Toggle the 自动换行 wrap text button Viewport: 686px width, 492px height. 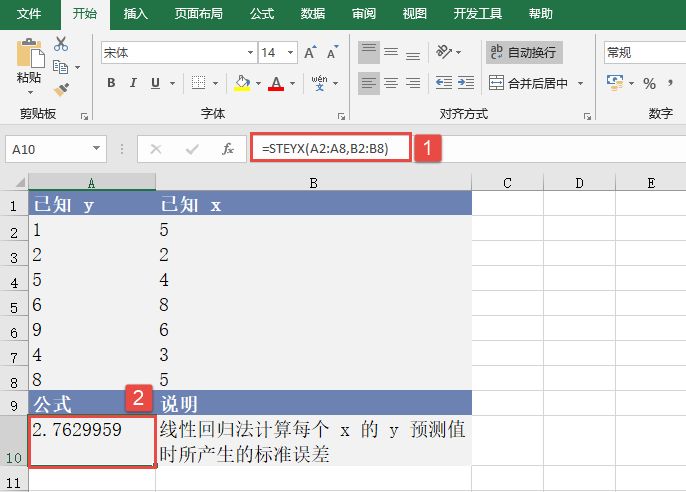click(522, 52)
